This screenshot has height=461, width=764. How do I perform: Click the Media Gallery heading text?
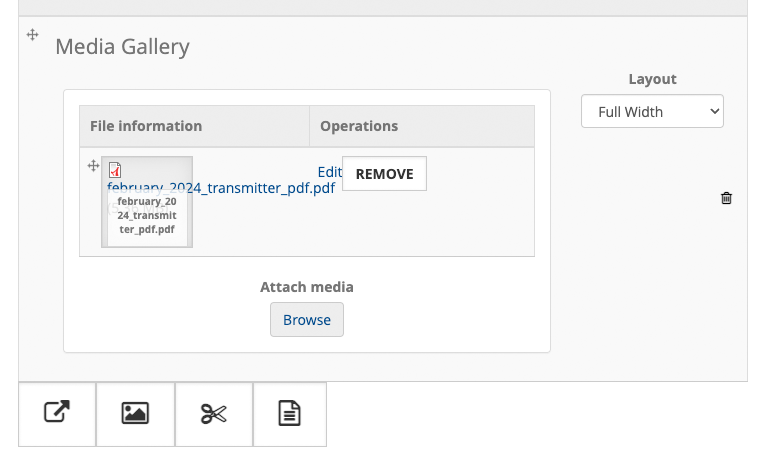(x=122, y=47)
